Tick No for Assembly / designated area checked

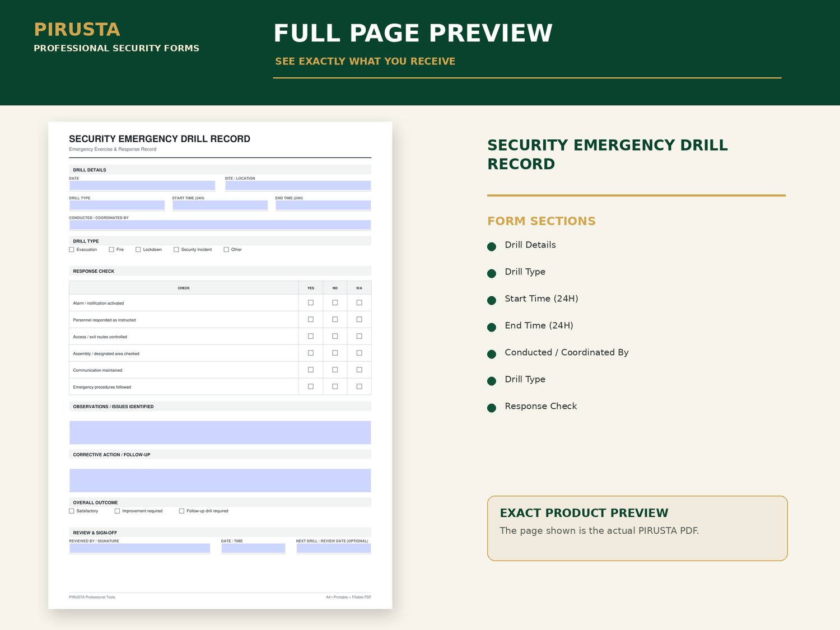click(x=335, y=353)
